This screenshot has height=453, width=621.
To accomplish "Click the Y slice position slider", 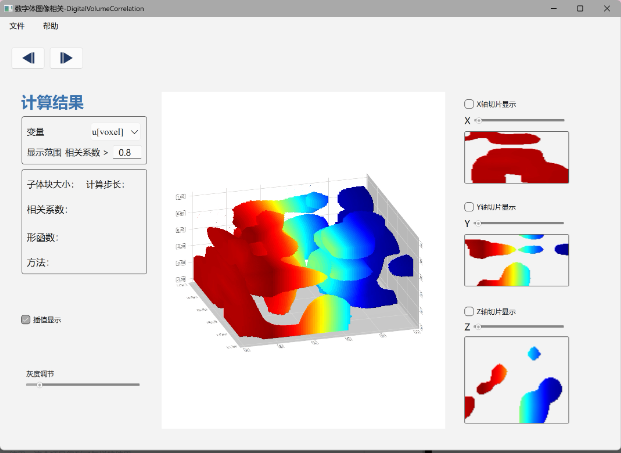I will (x=519, y=223).
